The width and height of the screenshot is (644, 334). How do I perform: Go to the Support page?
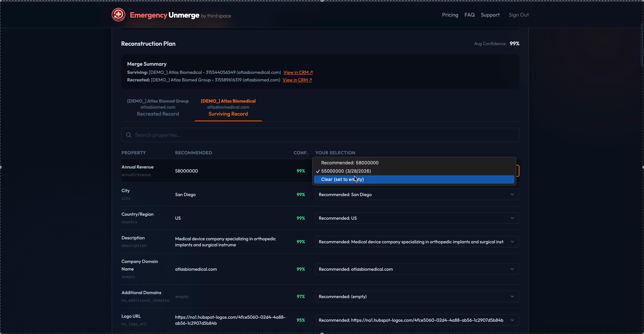[490, 15]
